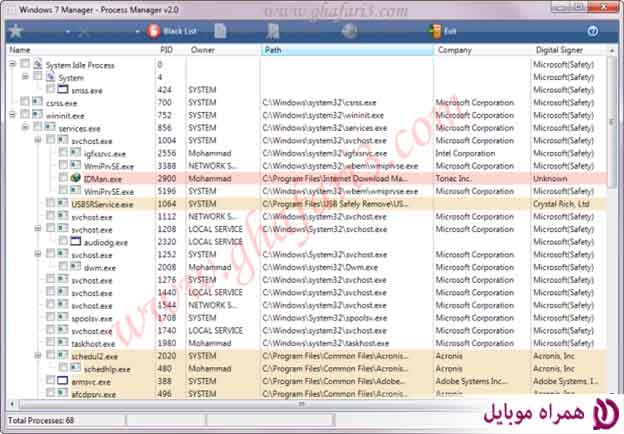Viewport: 624px width, 434px height.
Task: Click the igfxsrvc.exe process icon
Action: (76, 152)
